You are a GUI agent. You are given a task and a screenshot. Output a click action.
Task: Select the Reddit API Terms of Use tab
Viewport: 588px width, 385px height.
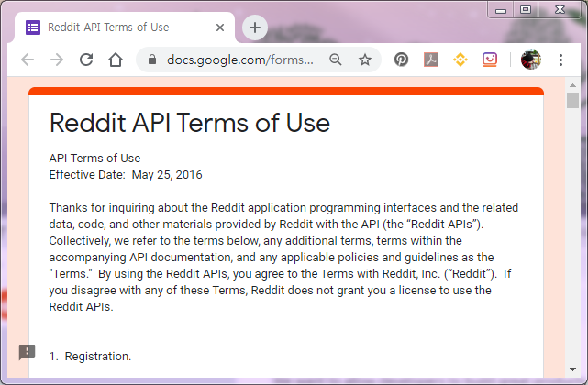pos(125,27)
